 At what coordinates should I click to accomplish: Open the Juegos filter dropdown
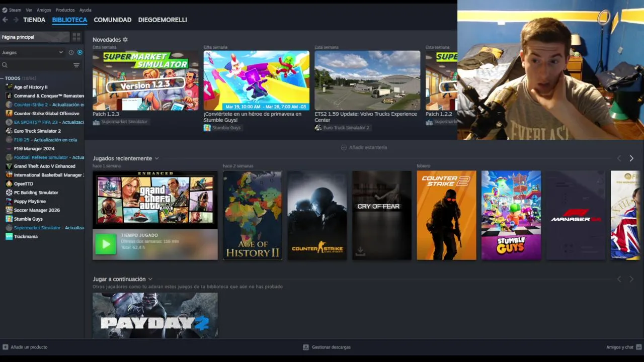pyautogui.click(x=32, y=52)
